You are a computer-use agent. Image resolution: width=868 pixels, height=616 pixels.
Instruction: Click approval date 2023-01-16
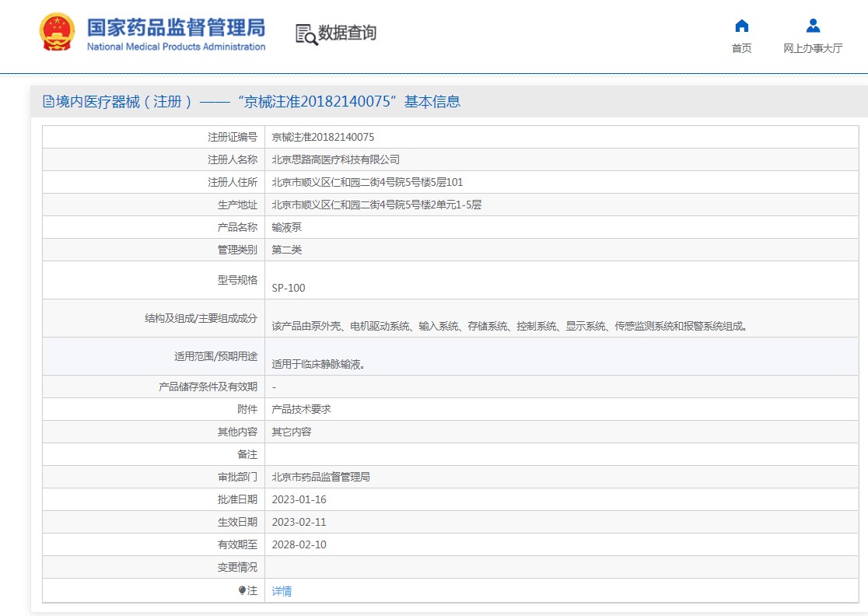click(299, 499)
